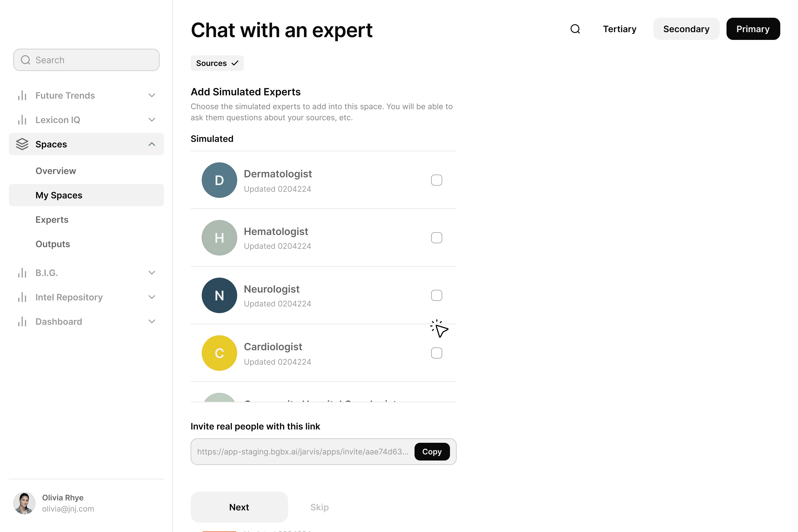The height and width of the screenshot is (532, 798).
Task: Click the Neurologist avatar circle
Action: (x=219, y=295)
